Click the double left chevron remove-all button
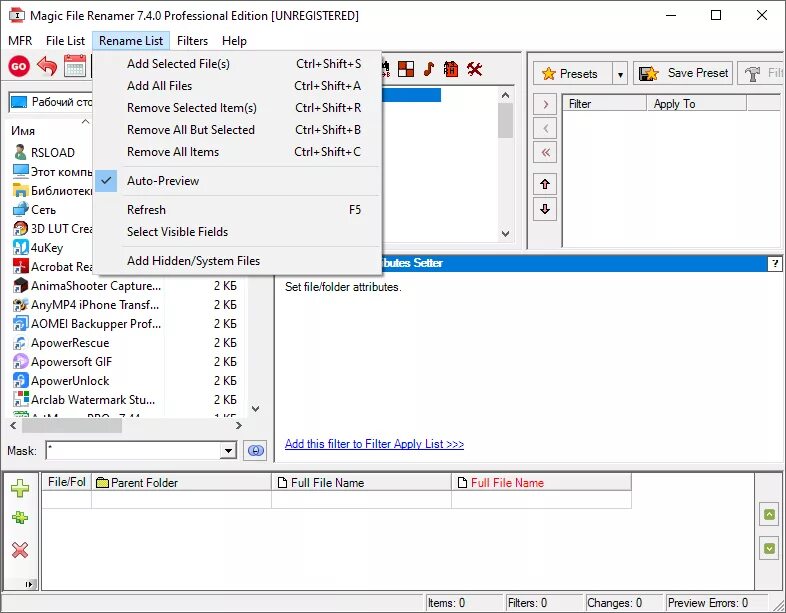 [545, 152]
